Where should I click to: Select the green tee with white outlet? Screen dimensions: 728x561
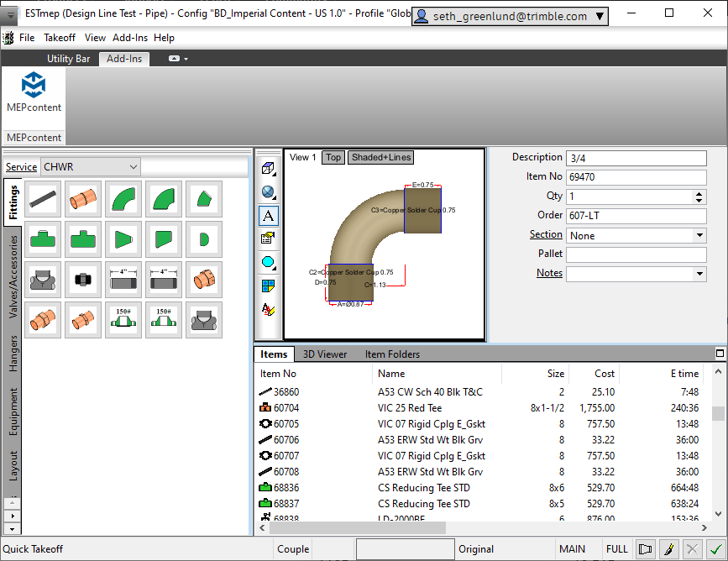click(43, 239)
